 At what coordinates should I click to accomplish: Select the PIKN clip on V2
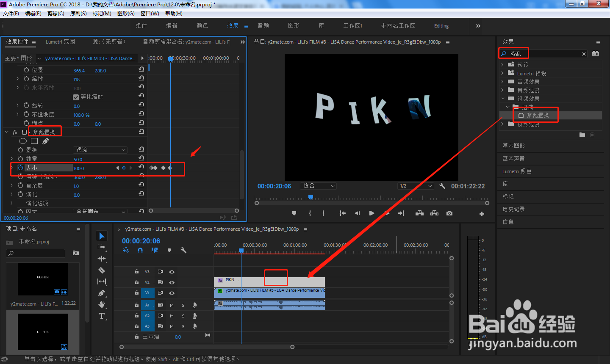[x=269, y=282]
